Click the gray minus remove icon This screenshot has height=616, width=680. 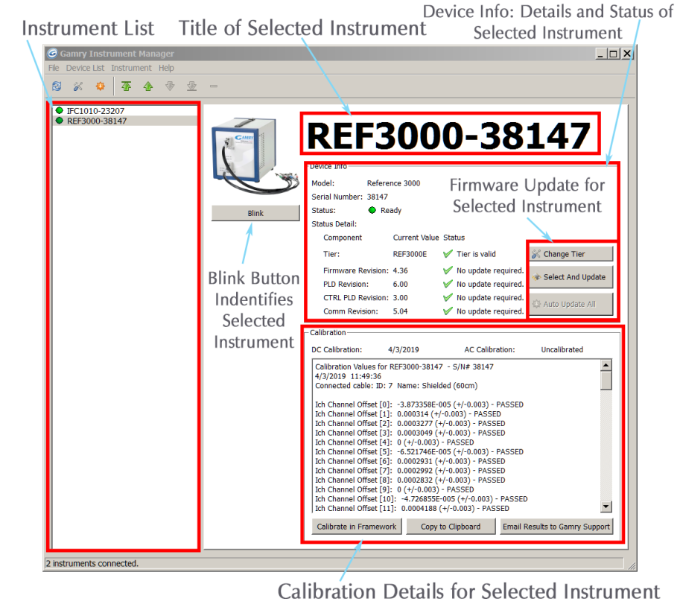pos(213,86)
